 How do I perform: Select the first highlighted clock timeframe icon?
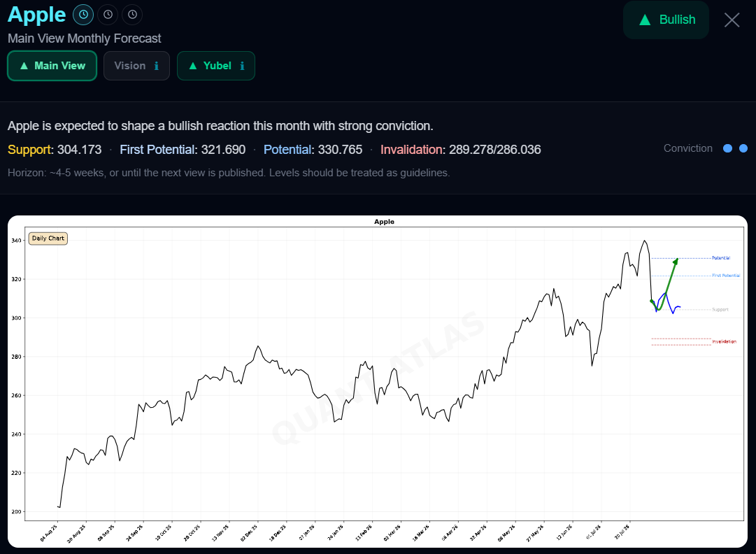pyautogui.click(x=83, y=15)
